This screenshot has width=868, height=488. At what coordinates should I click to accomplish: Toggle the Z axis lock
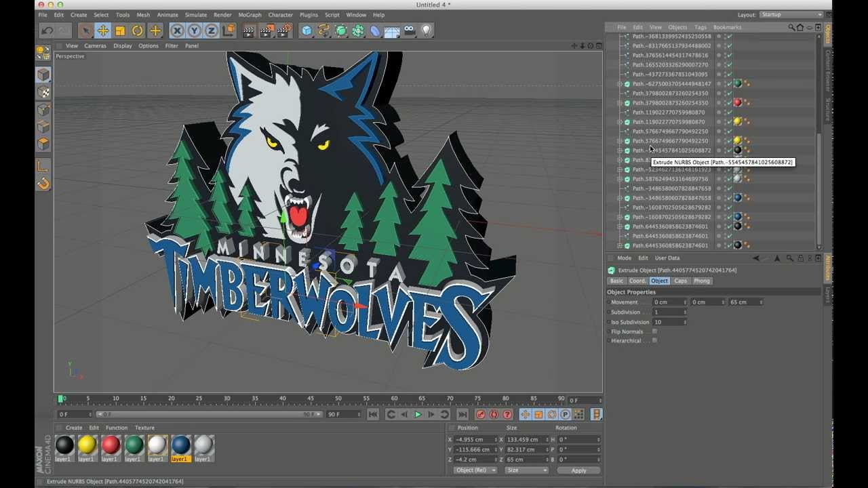[x=211, y=30]
